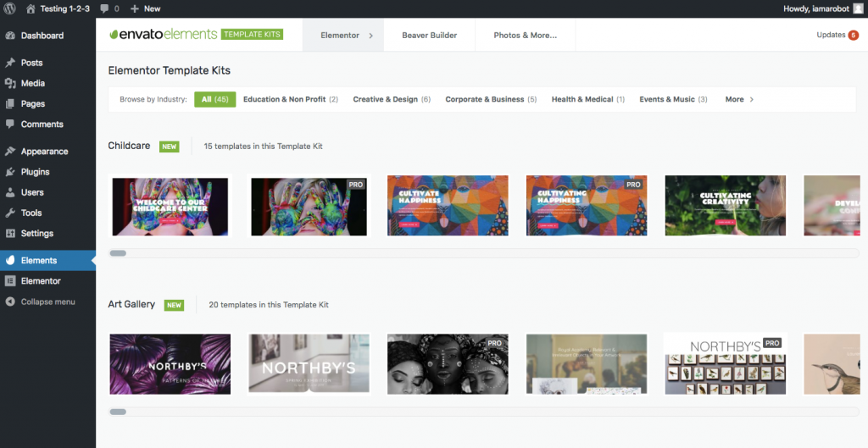The height and width of the screenshot is (448, 868).
Task: Click the home icon beside Testing 1-2-3
Action: (31, 8)
